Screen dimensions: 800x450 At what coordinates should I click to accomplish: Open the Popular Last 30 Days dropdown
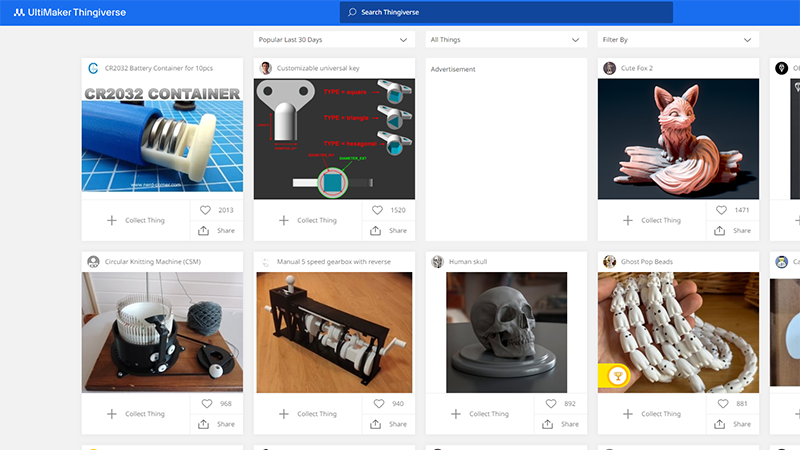pos(334,39)
